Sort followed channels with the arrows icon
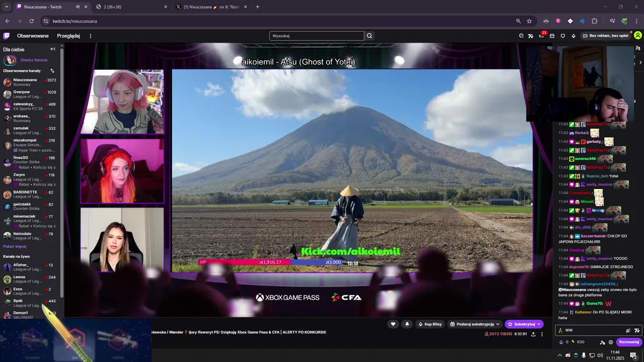Viewport: 644px width, 362px height. (x=52, y=71)
